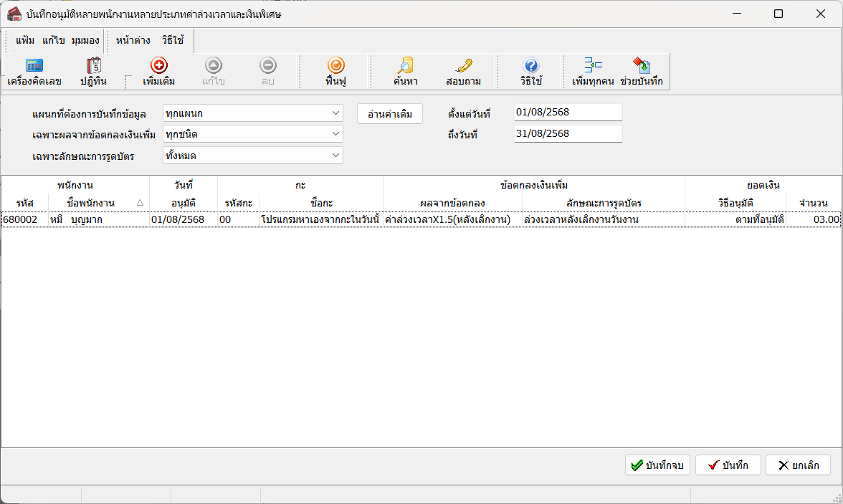
Task: Expand the เฉพาะลักษณะการรูดบัตร dropdown
Action: [x=336, y=156]
